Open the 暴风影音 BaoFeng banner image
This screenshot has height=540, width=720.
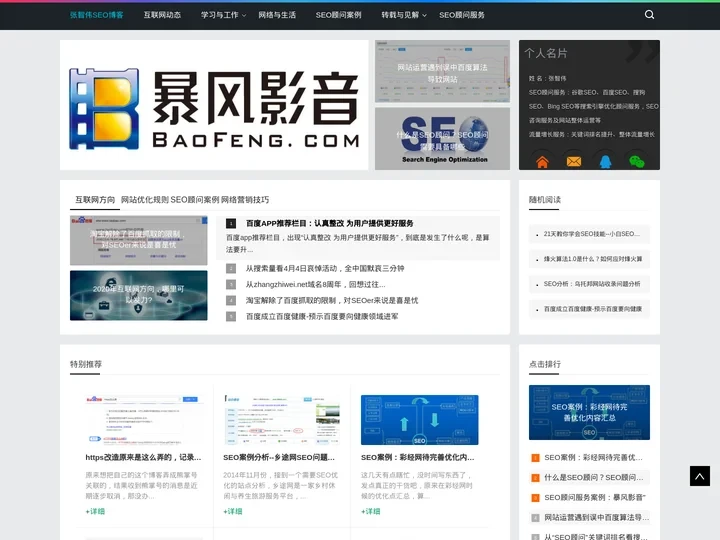214,105
